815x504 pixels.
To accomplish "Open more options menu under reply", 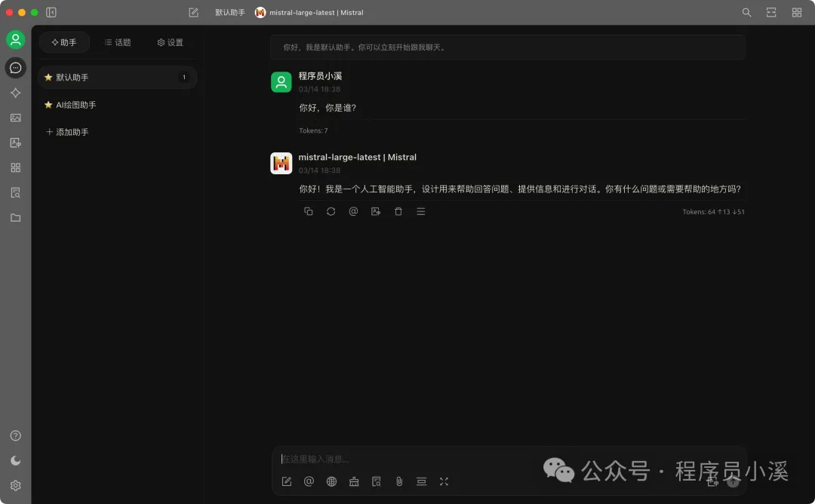I will point(421,211).
